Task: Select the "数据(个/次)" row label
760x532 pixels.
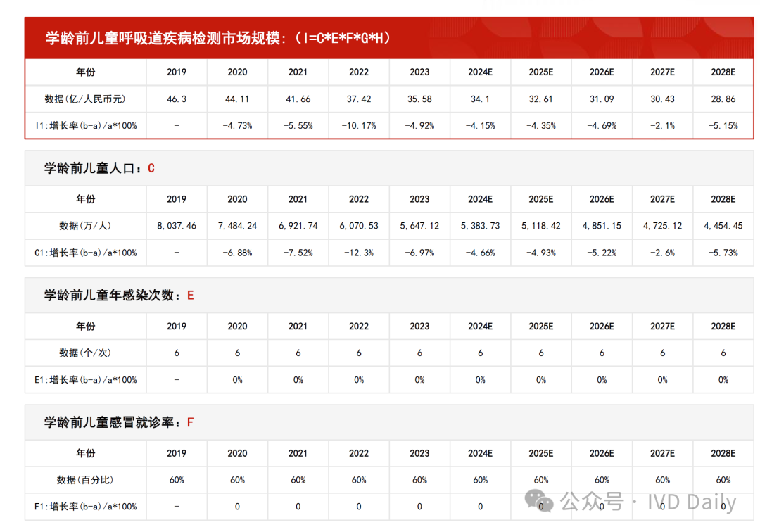Action: (85, 353)
